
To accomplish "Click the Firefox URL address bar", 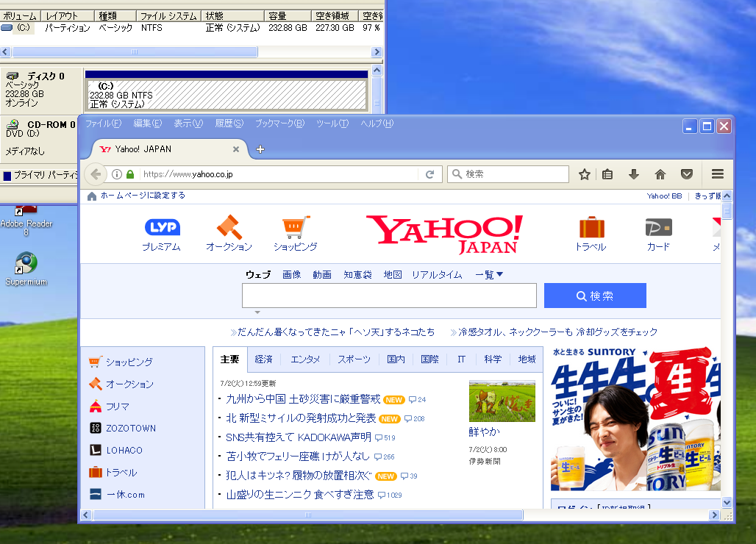I will [x=279, y=174].
